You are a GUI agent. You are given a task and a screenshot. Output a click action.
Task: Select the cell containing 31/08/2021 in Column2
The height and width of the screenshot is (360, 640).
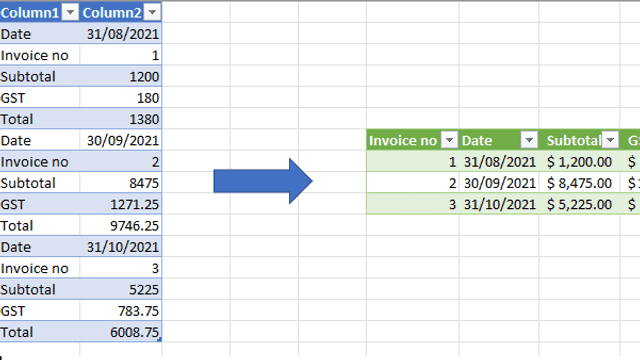pyautogui.click(x=121, y=34)
